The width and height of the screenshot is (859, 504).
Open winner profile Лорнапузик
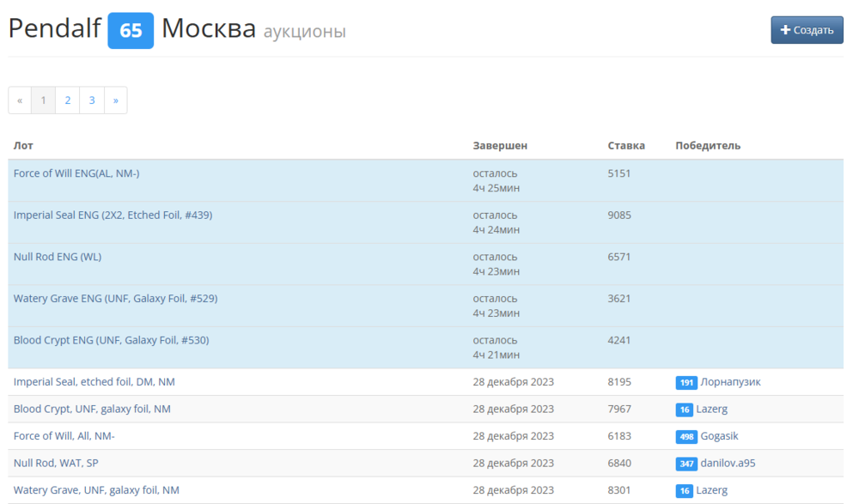coord(730,382)
